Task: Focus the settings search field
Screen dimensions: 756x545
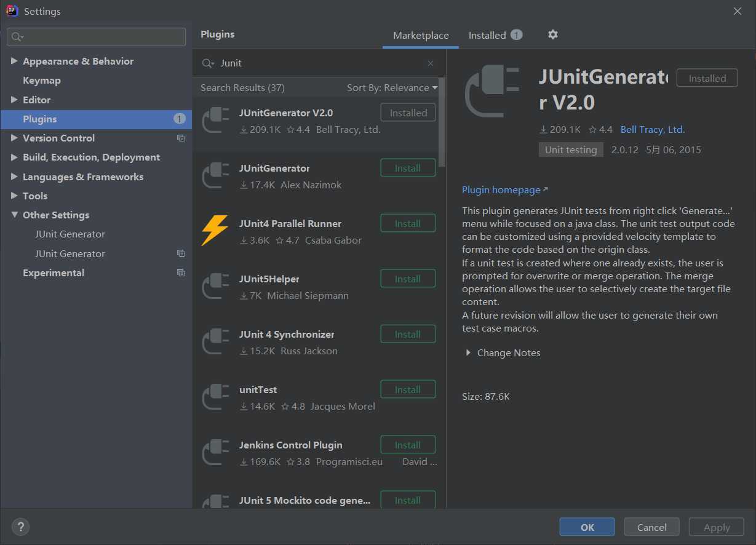Action: [96, 37]
